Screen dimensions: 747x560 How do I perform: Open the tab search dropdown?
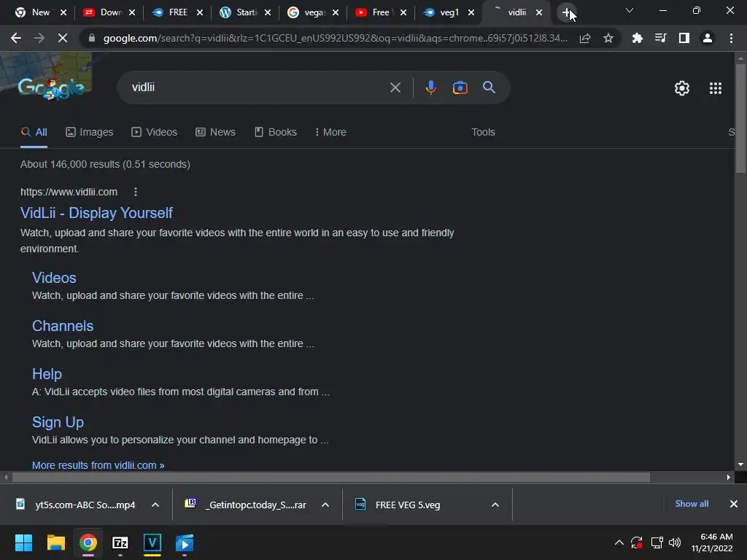(629, 10)
